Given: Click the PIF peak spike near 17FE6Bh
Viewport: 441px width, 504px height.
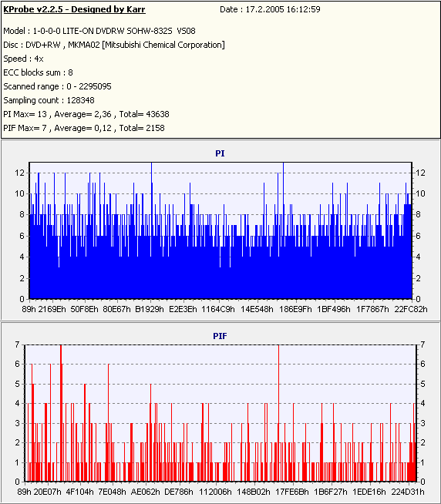Looking at the screenshot, I should coord(278,413).
